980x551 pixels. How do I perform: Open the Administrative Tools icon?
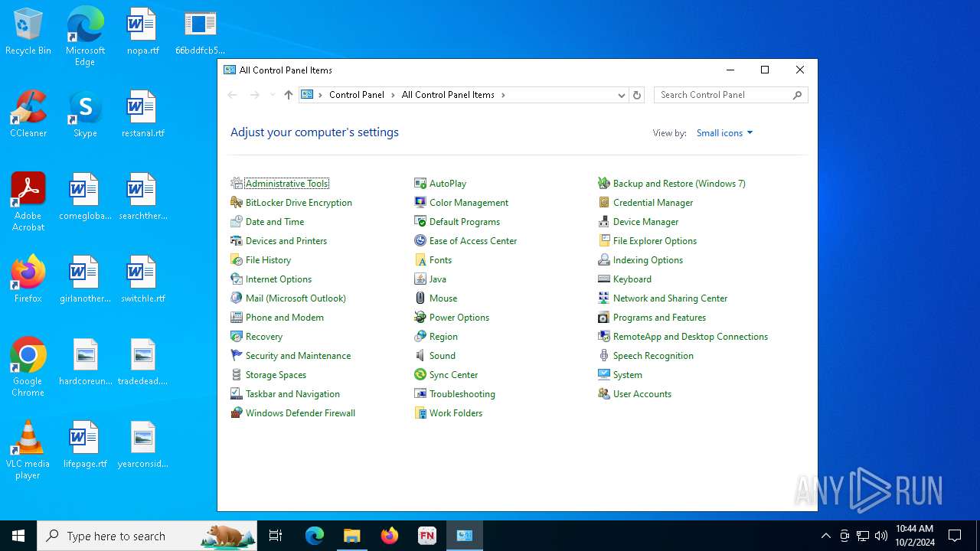tap(237, 184)
